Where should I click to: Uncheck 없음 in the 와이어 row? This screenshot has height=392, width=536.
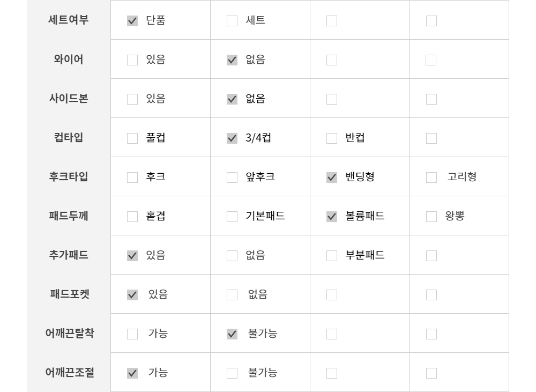pos(232,60)
